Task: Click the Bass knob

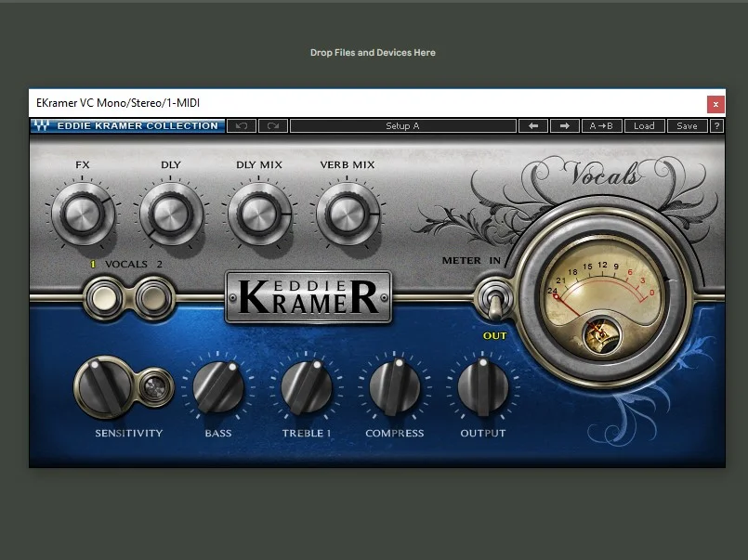Action: pyautogui.click(x=218, y=387)
